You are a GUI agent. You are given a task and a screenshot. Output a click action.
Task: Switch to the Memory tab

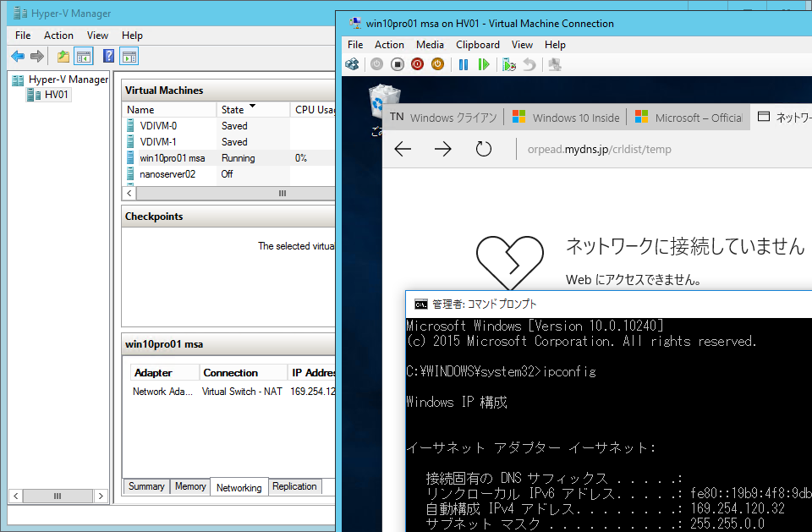click(190, 486)
